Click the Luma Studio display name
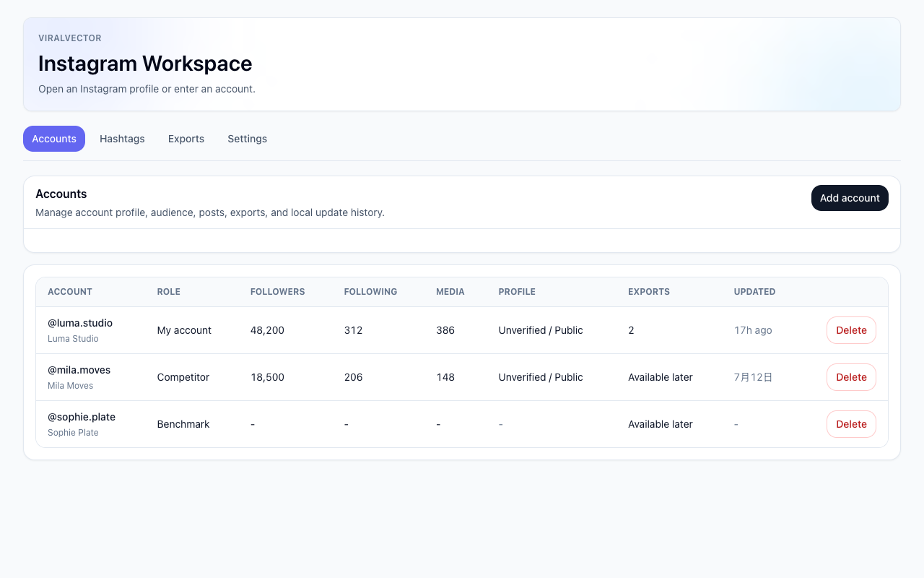 (73, 339)
